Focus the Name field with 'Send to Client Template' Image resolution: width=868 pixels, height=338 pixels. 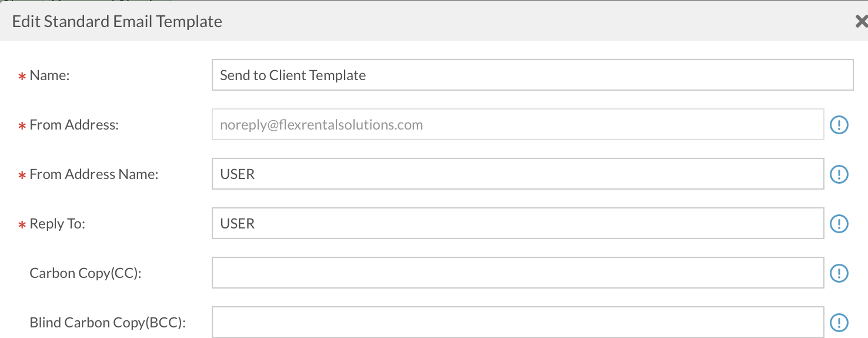[x=532, y=75]
